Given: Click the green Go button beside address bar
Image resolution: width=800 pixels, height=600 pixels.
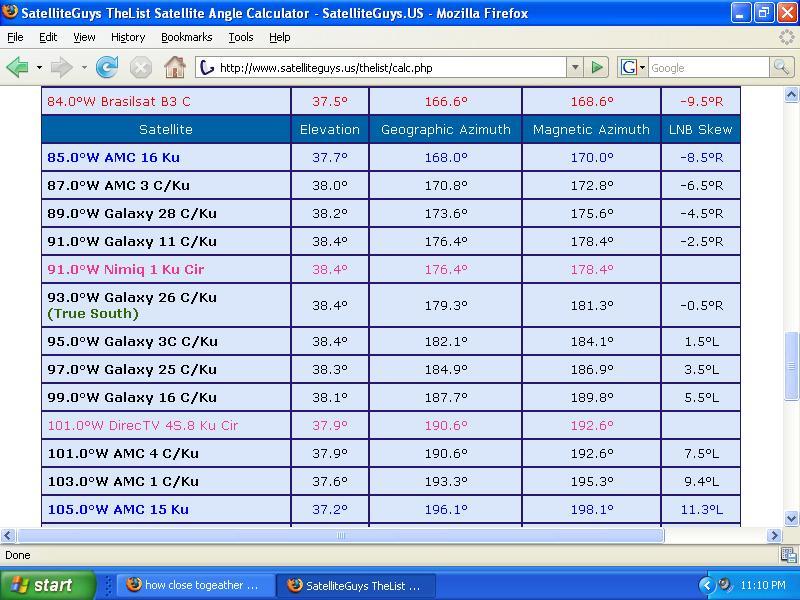Looking at the screenshot, I should tap(596, 67).
